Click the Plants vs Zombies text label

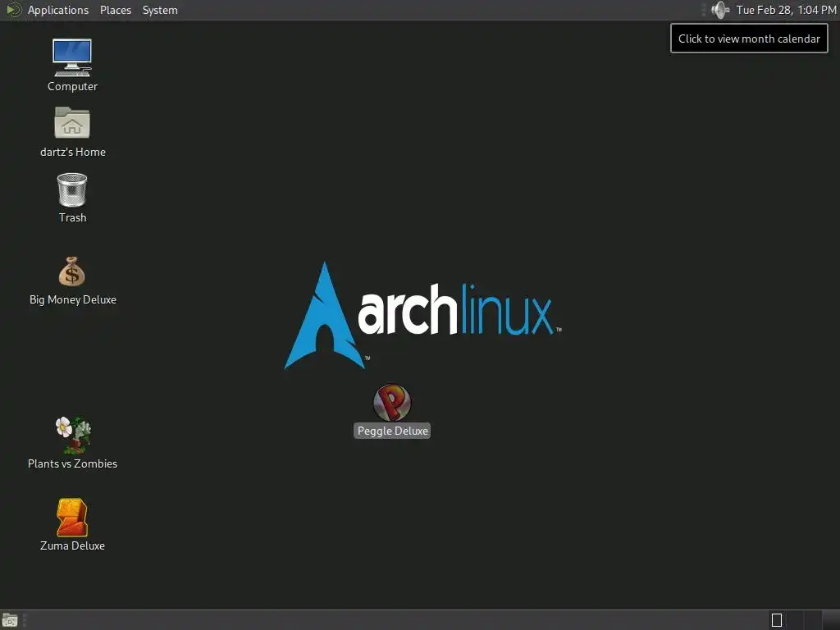tap(73, 463)
